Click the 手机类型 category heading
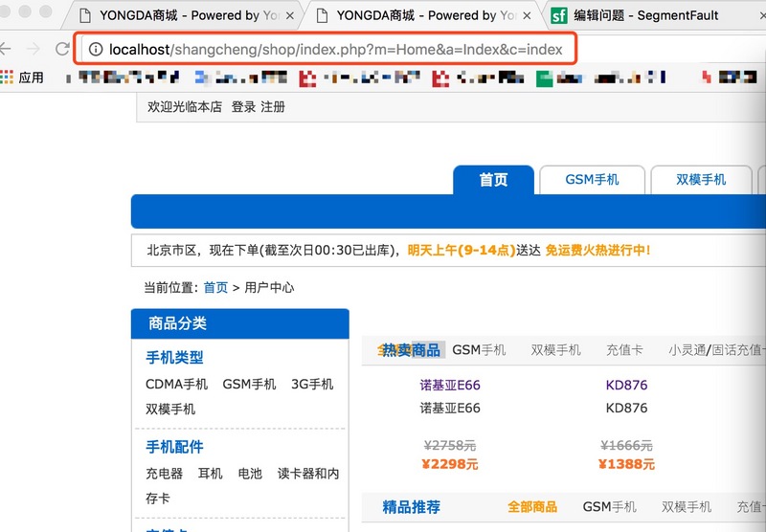The height and width of the screenshot is (532, 766). pos(174,358)
